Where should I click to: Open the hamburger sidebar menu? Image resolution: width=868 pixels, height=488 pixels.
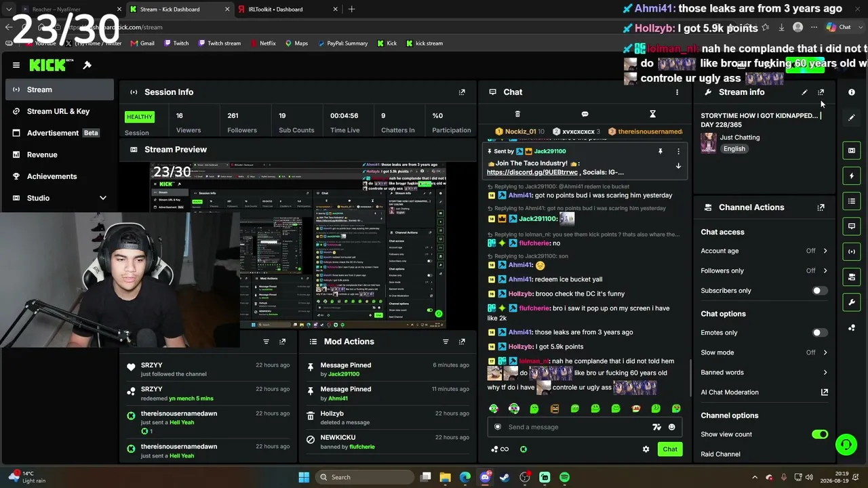pos(16,65)
